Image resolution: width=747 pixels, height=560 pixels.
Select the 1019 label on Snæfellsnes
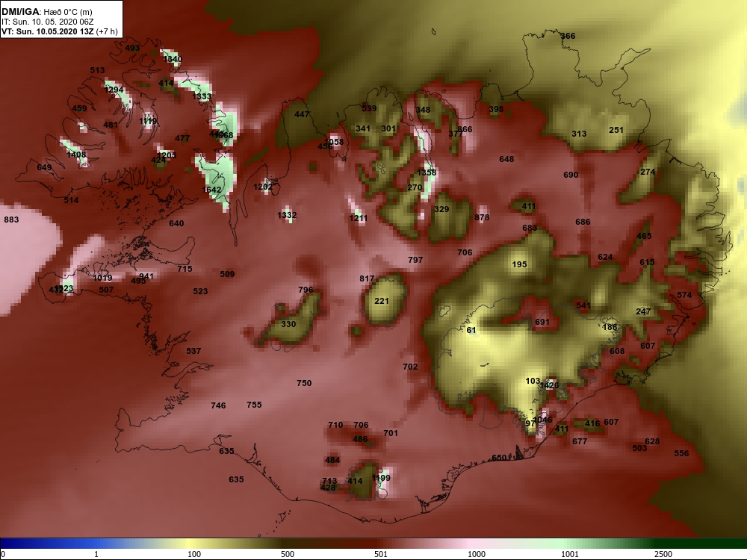[x=102, y=278]
